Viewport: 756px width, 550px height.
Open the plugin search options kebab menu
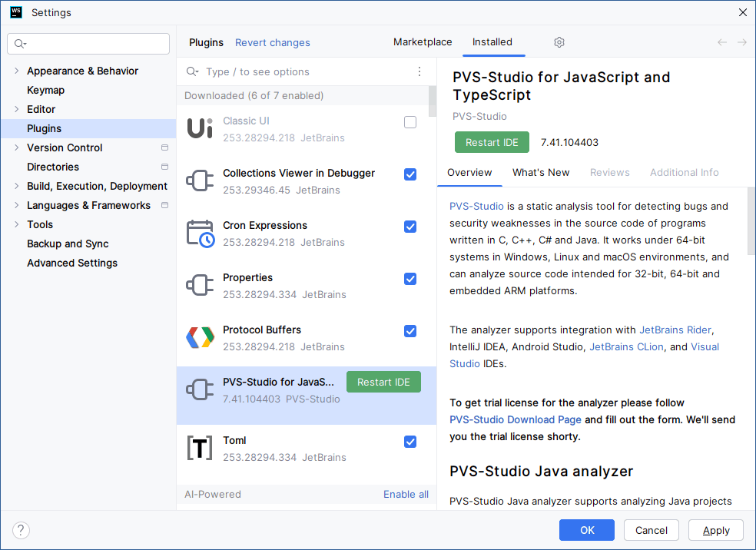[419, 70]
